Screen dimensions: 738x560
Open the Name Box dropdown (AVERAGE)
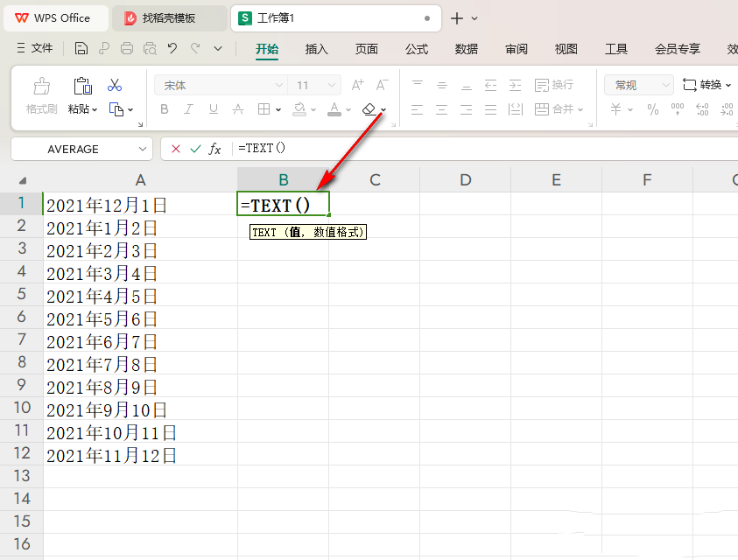coord(142,149)
